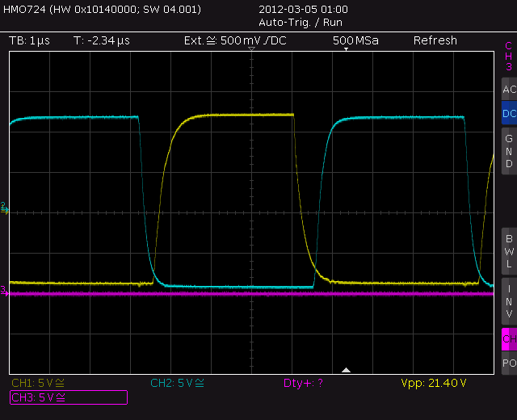Click the Auto-Trig. / Run status
Image resolution: width=517 pixels, height=420 pixels.
(301, 23)
